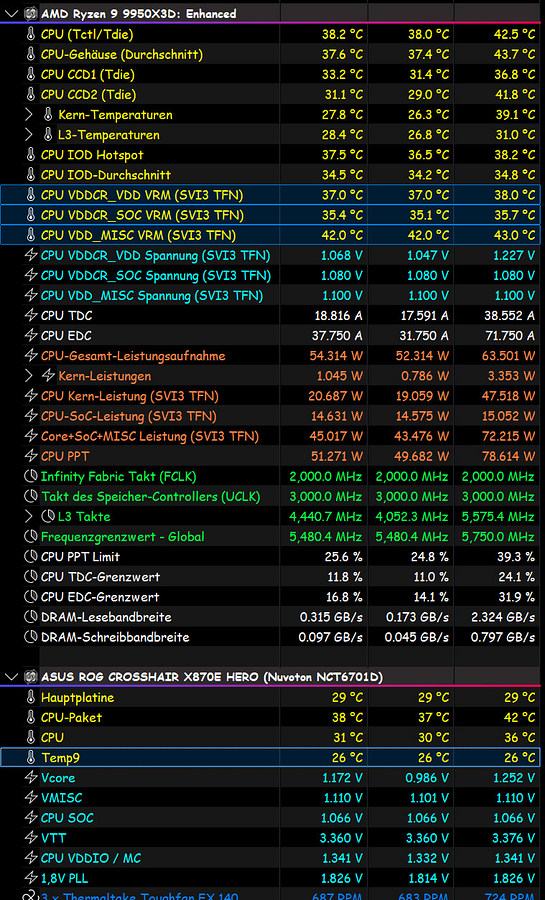Click the 1.252 V Vcore maximum value
The height and width of the screenshot is (900, 545).
coord(515,778)
